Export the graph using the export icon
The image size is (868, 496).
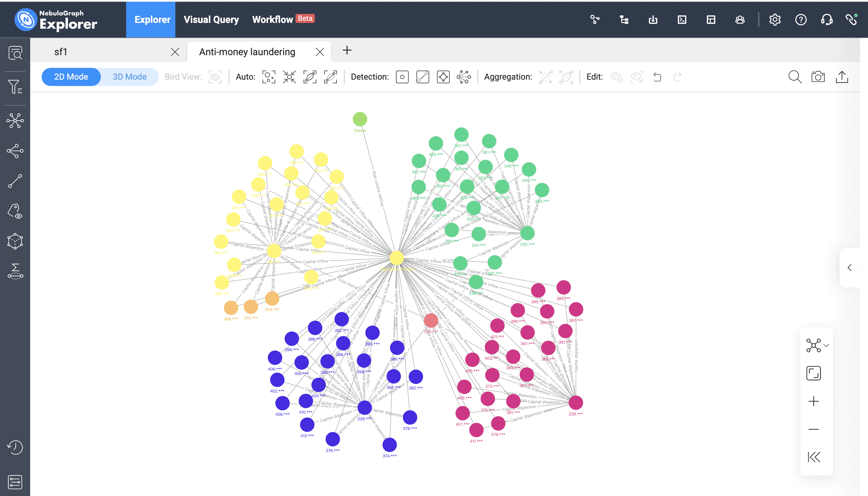(842, 77)
